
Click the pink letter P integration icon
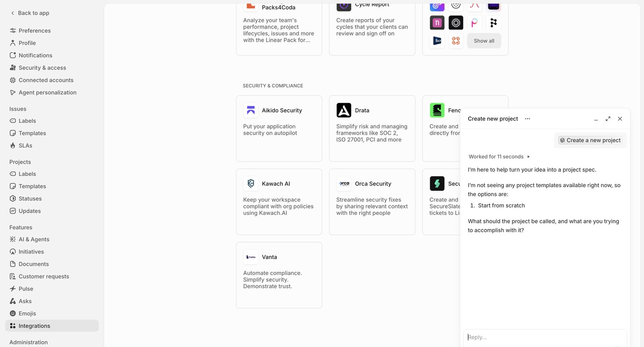click(474, 23)
